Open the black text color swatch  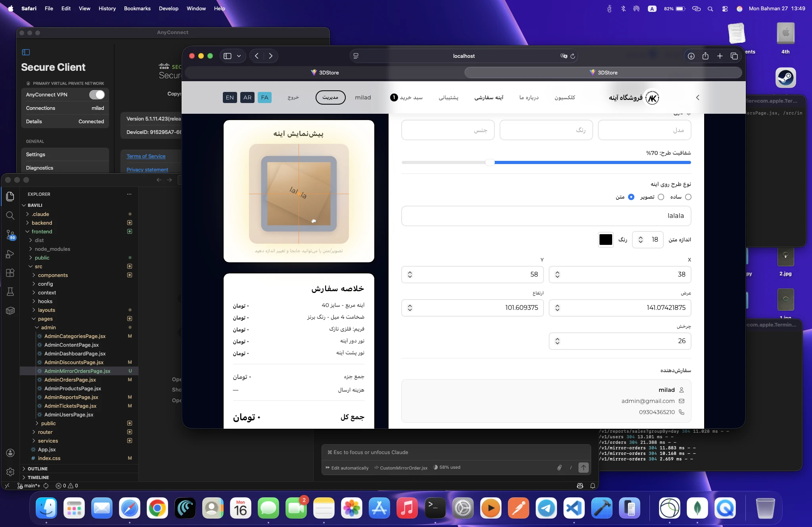[x=605, y=240]
